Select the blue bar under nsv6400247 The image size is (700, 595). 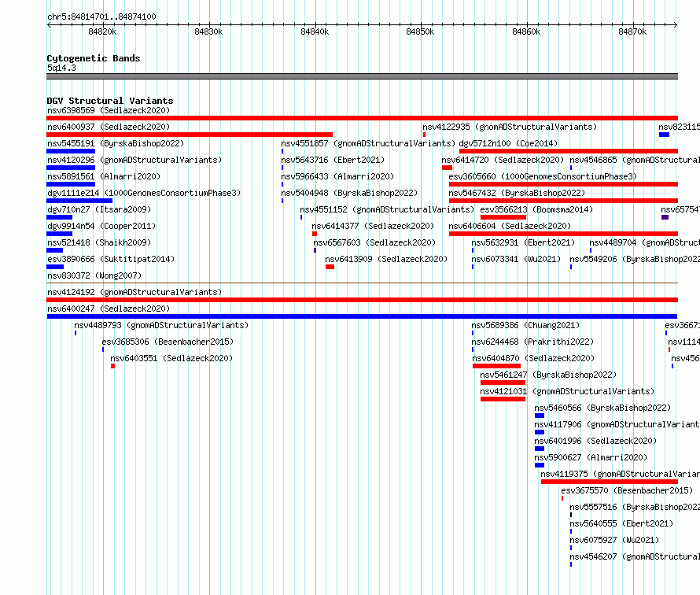point(362,316)
